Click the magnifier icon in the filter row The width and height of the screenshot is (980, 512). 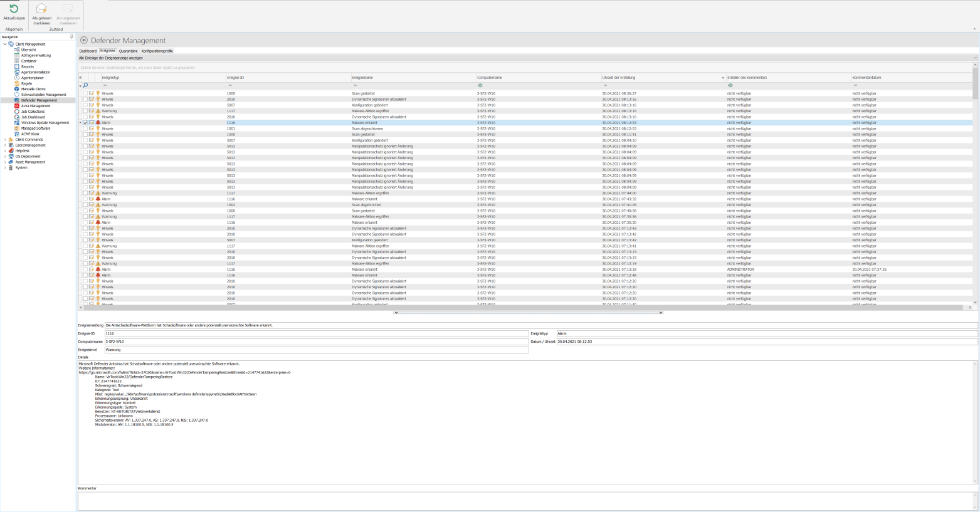[86, 85]
